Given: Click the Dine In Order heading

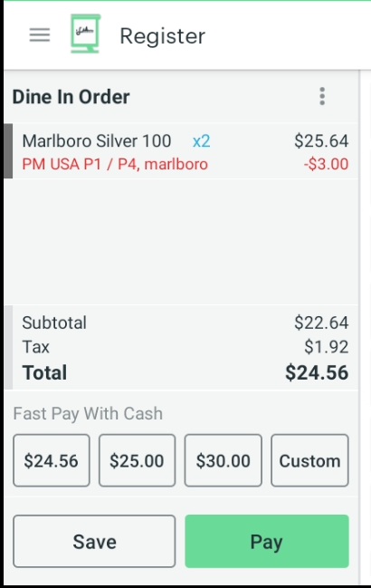Looking at the screenshot, I should 71,97.
